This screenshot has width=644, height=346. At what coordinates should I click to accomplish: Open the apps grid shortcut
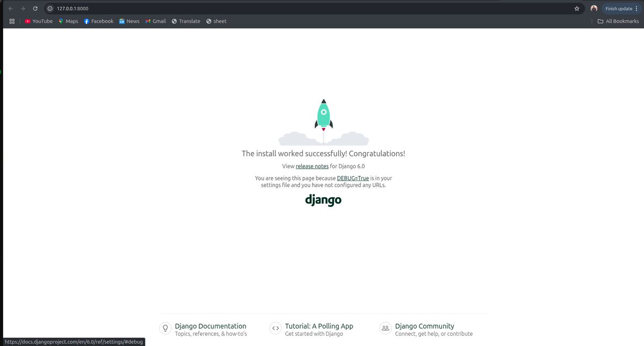(x=12, y=21)
